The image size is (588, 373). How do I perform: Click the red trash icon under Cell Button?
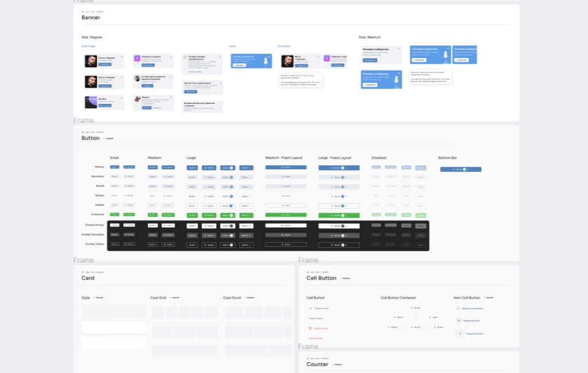(x=311, y=328)
